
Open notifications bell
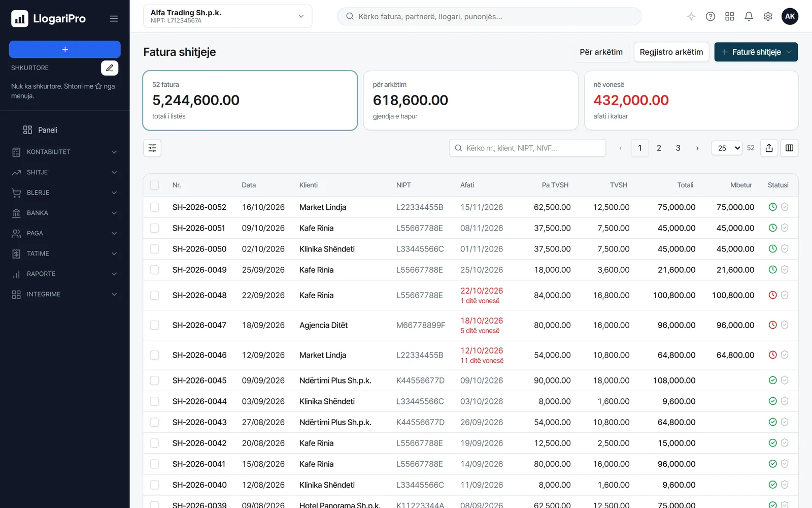point(749,16)
